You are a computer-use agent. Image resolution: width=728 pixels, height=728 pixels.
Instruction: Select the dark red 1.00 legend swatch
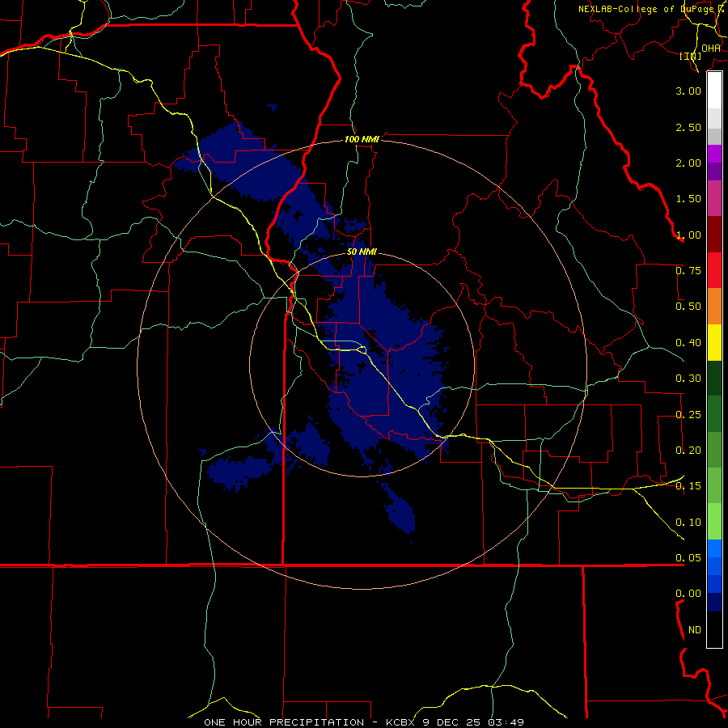[714, 235]
